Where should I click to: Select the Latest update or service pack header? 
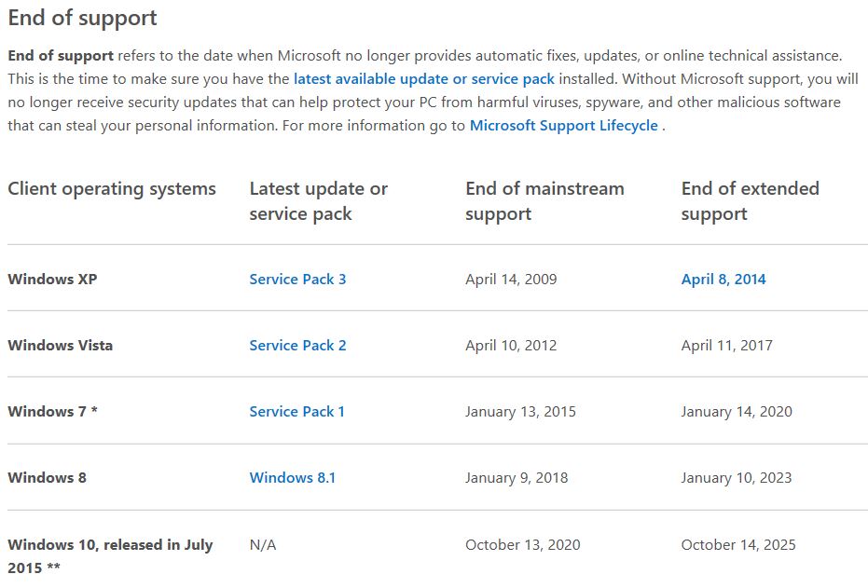point(318,201)
